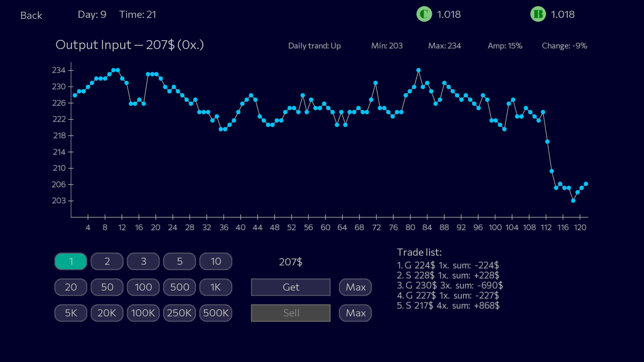This screenshot has width=644, height=362.
Task: Click the green C currency icon
Action: pyautogui.click(x=424, y=14)
